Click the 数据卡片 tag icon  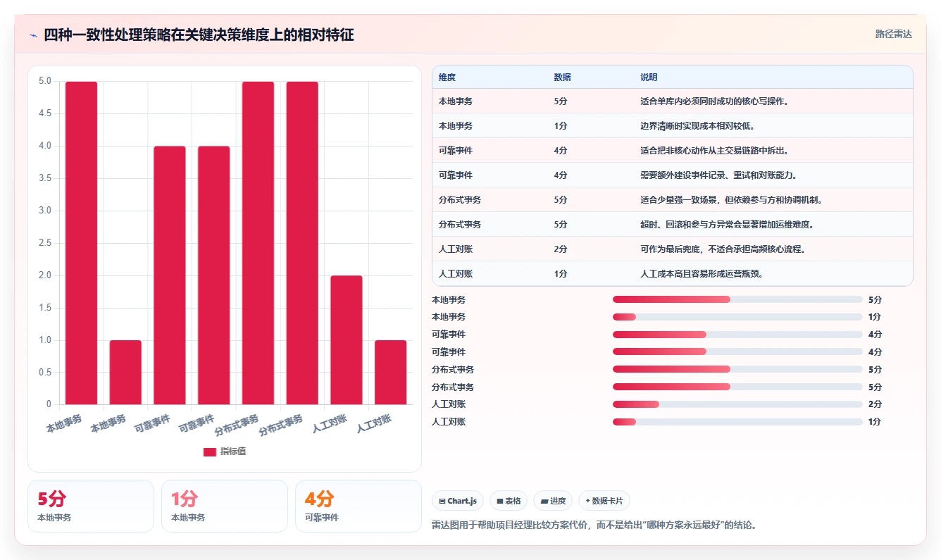(587, 501)
